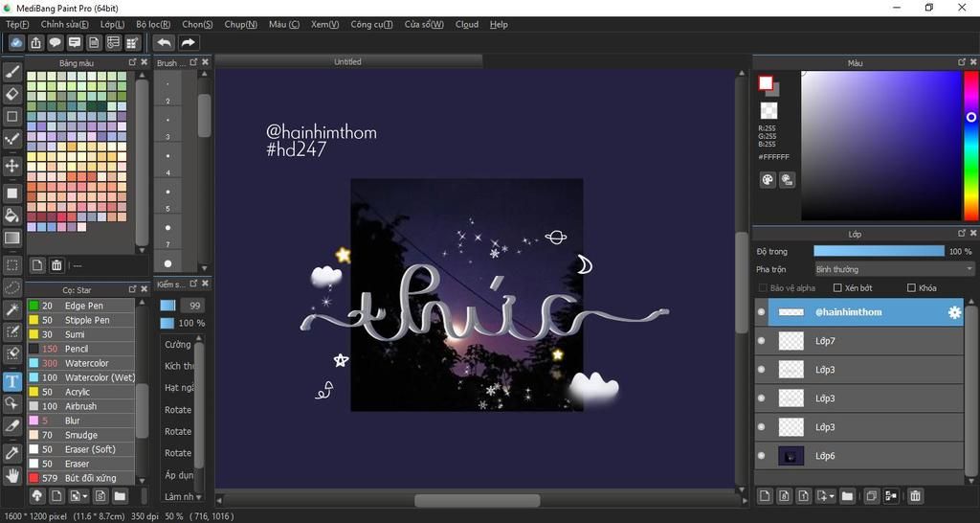
Task: Select the Hand tool
Action: [11, 475]
